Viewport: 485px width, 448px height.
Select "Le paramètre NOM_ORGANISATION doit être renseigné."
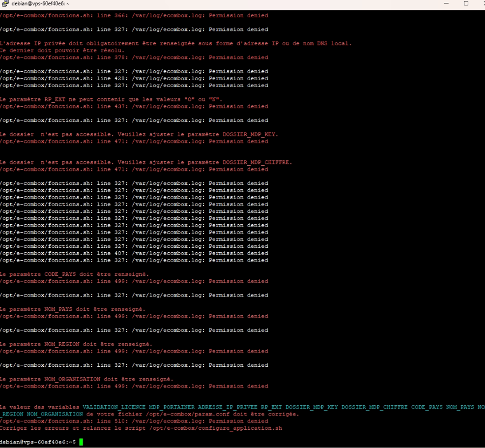pyautogui.click(x=86, y=379)
